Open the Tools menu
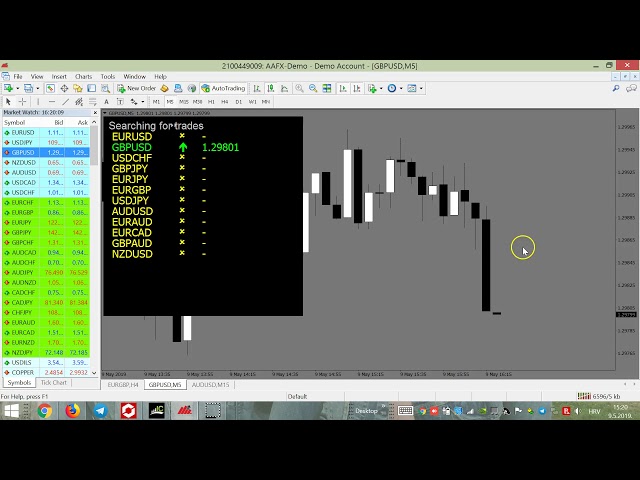This screenshot has height=480, width=640. pos(107,76)
